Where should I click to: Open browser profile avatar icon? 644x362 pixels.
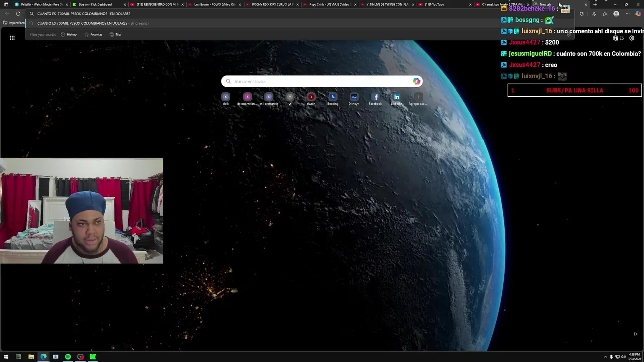(x=616, y=14)
